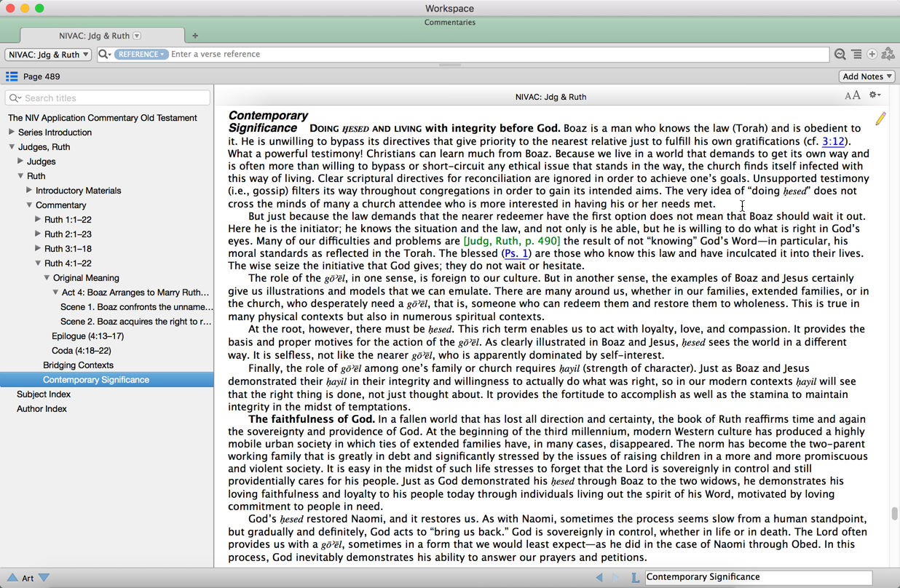Follow the 3:12 verse link
Viewport: 900px width, 588px height.
pos(833,142)
